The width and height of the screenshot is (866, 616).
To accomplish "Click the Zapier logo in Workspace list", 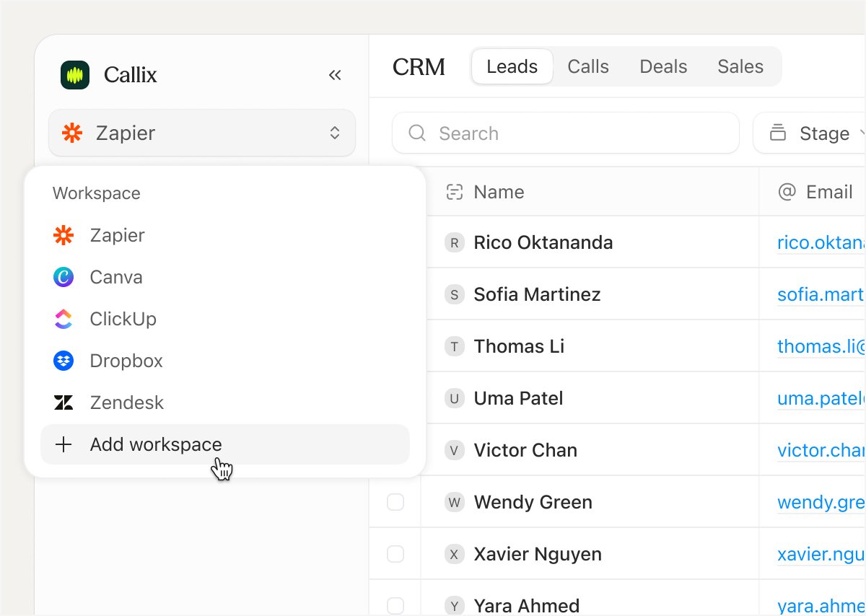I will point(64,235).
